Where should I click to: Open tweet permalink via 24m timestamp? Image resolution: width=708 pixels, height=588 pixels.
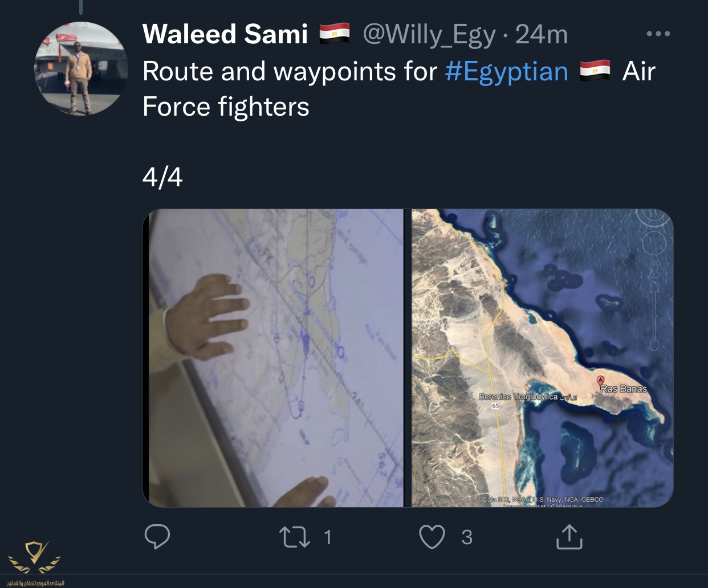tap(542, 35)
